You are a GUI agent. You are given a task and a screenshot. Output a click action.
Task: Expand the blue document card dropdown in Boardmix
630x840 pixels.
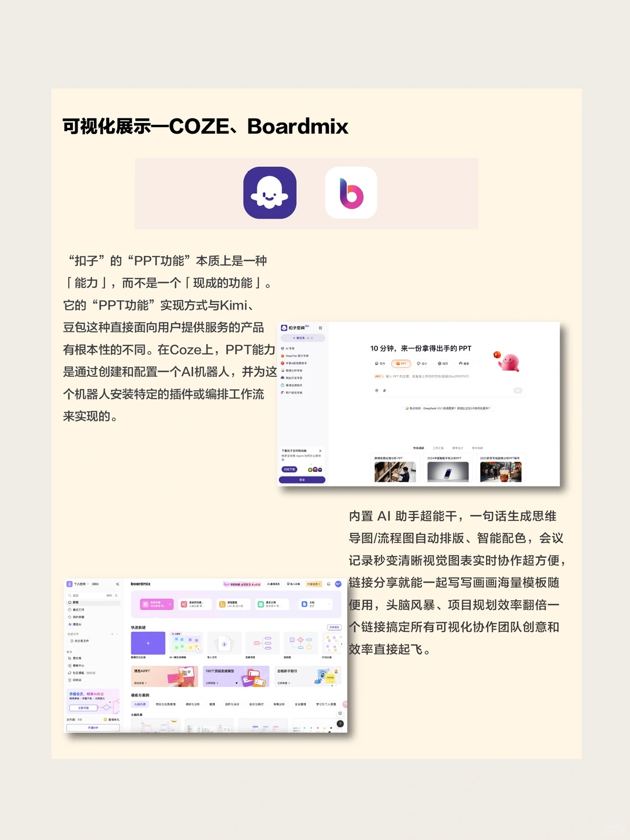tap(329, 604)
